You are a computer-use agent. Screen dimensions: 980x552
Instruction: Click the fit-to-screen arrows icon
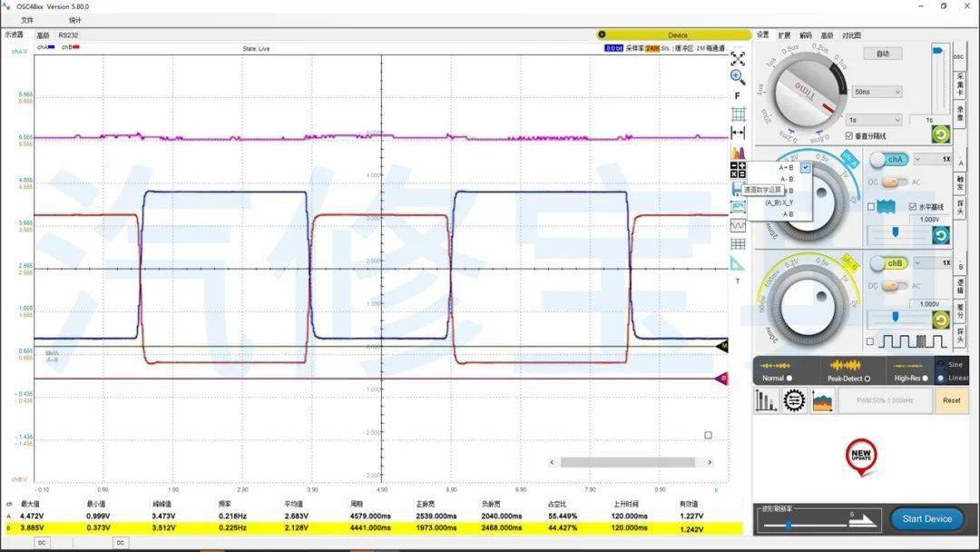click(738, 59)
